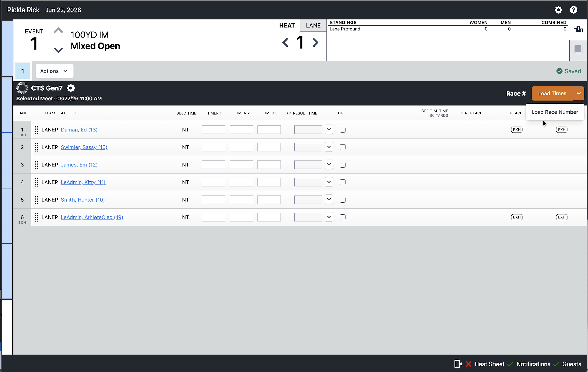588x372 pixels.
Task: Open settings gear in top bar
Action: [x=558, y=10]
